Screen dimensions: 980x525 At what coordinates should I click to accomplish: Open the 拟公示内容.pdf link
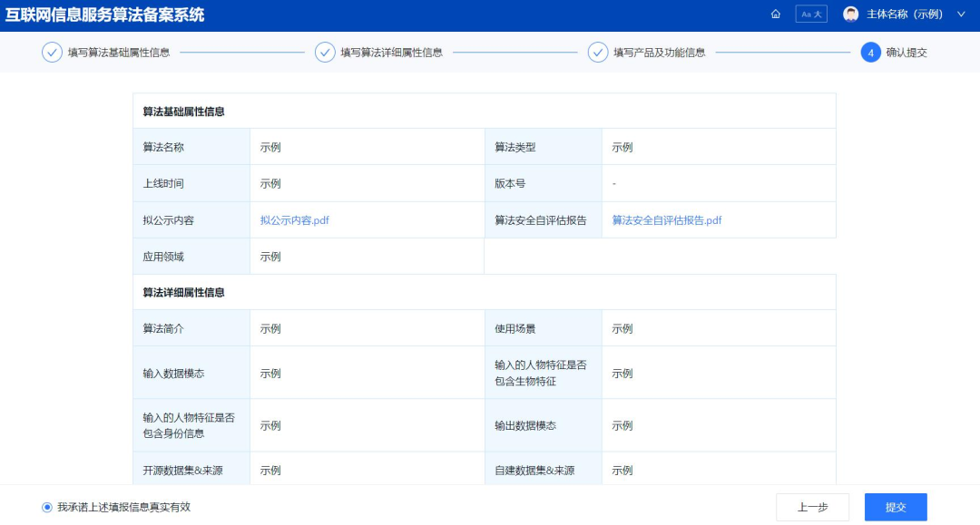(294, 220)
